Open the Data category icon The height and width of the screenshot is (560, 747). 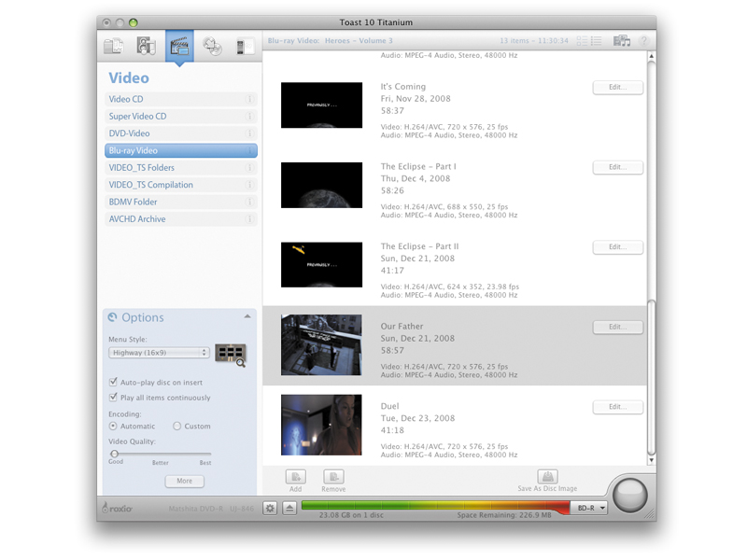(x=113, y=46)
